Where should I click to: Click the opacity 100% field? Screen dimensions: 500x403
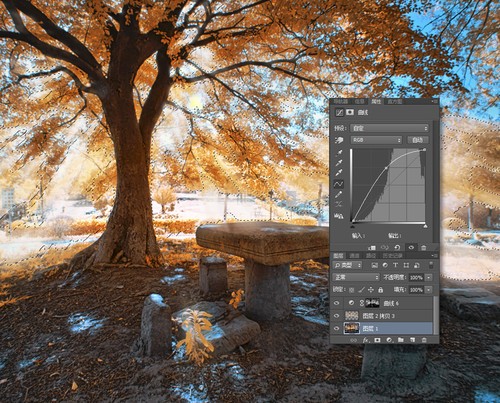click(416, 277)
